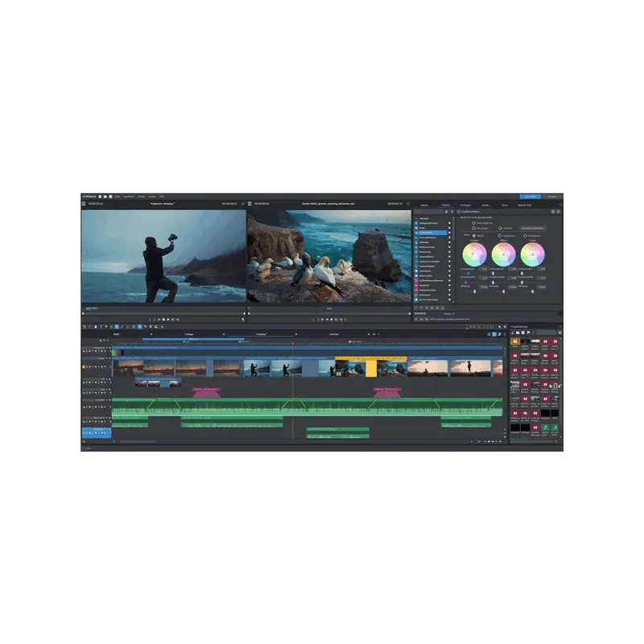Start playback in the program monitor
The width and height of the screenshot is (644, 644).
(x=168, y=319)
